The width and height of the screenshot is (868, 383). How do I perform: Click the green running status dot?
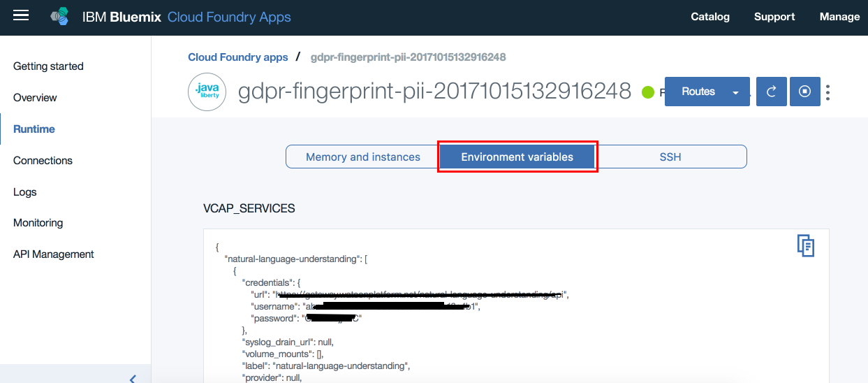[x=647, y=92]
